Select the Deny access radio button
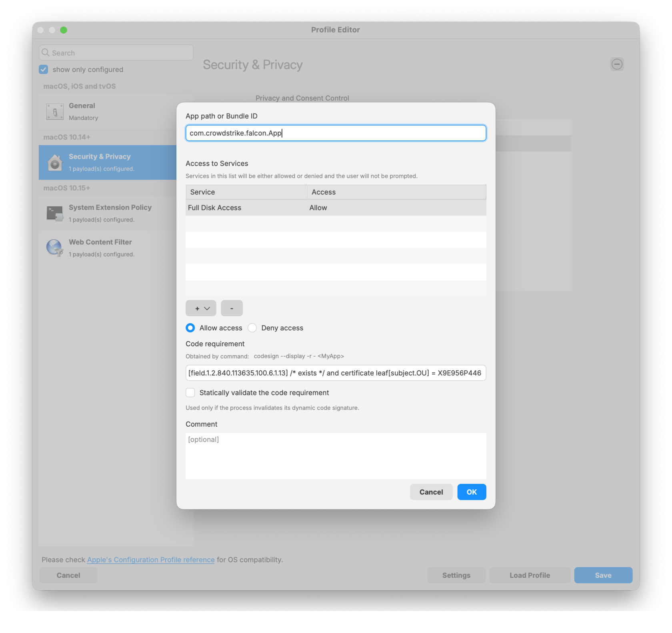This screenshot has height=633, width=672. pos(252,328)
